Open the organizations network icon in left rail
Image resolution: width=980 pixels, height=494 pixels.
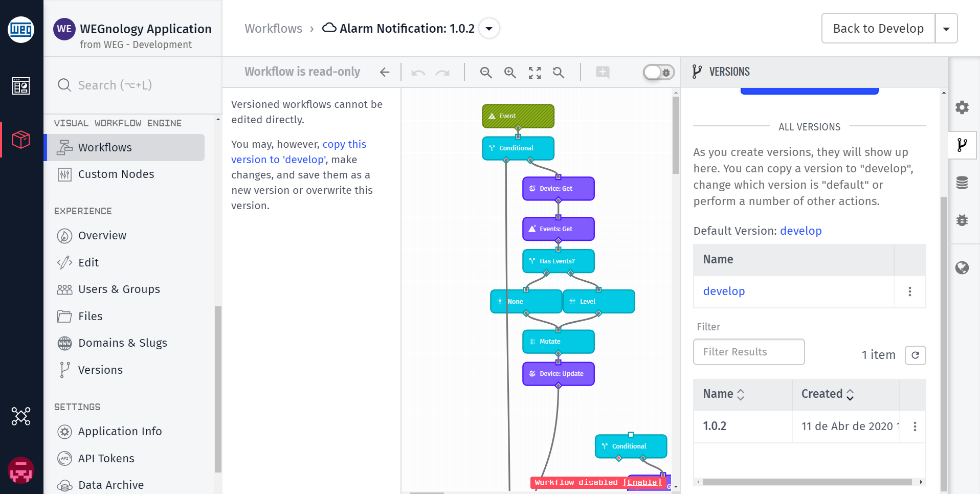click(21, 416)
